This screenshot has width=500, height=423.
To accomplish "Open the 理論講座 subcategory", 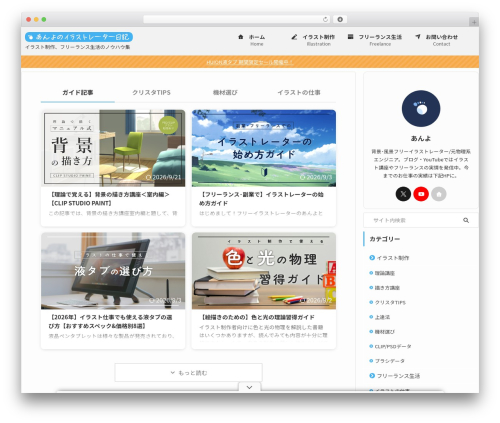I will 382,273.
